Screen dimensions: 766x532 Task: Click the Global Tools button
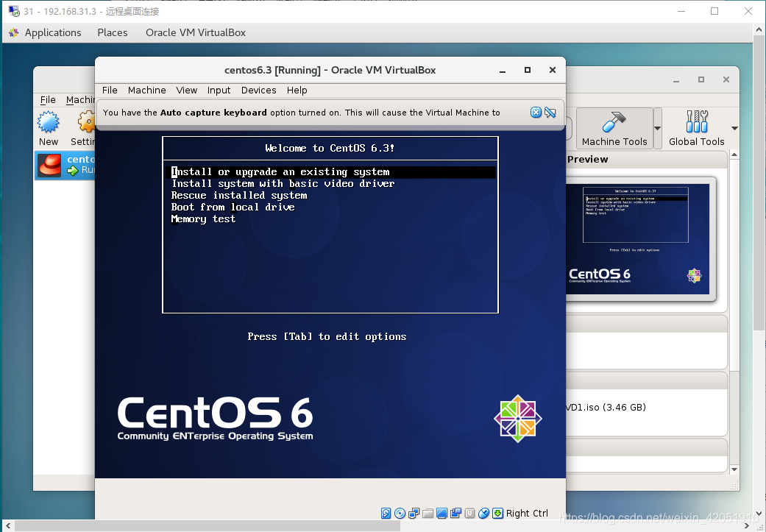coord(696,128)
